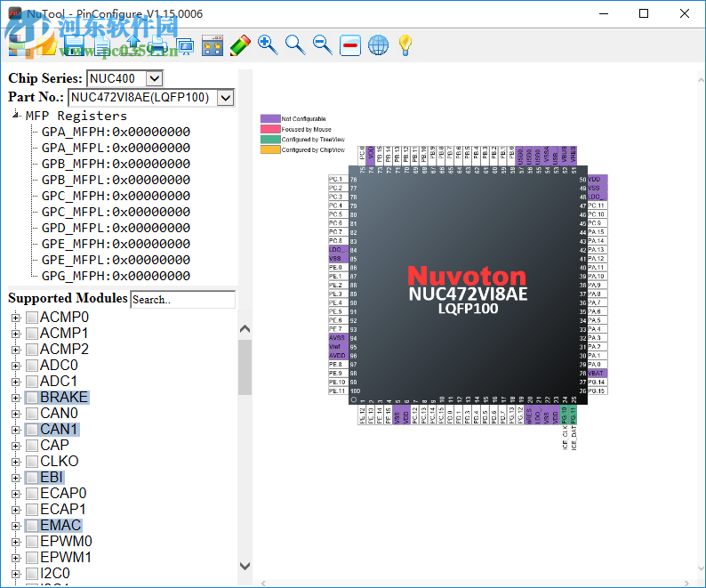Select the I2C0 module checkbox
Screen dimensions: 706x588
point(31,574)
